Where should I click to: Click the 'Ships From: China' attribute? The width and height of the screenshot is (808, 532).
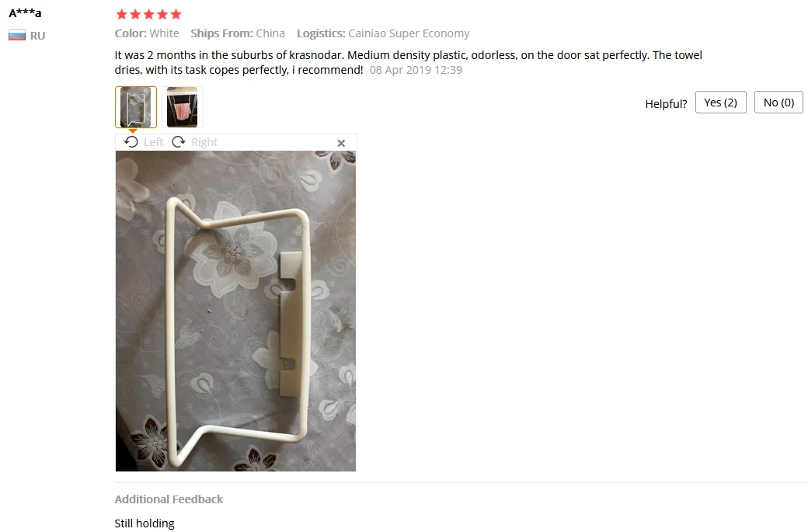[x=238, y=33]
